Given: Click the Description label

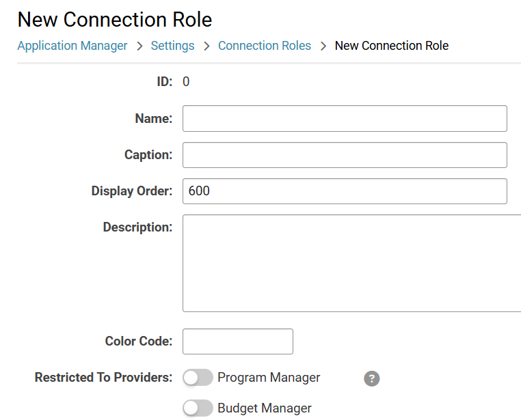Looking at the screenshot, I should pos(137,227).
